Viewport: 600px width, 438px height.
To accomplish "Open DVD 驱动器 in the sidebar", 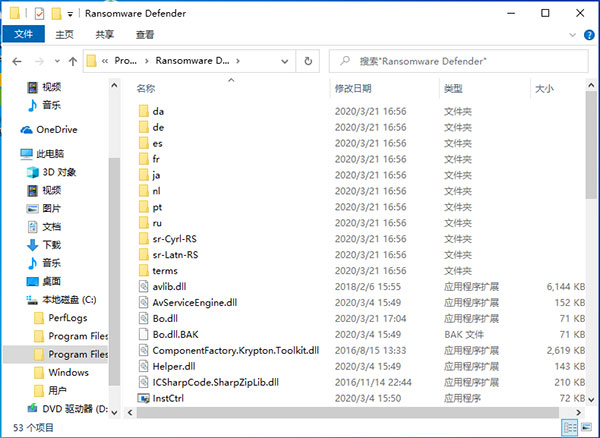I will 69,409.
